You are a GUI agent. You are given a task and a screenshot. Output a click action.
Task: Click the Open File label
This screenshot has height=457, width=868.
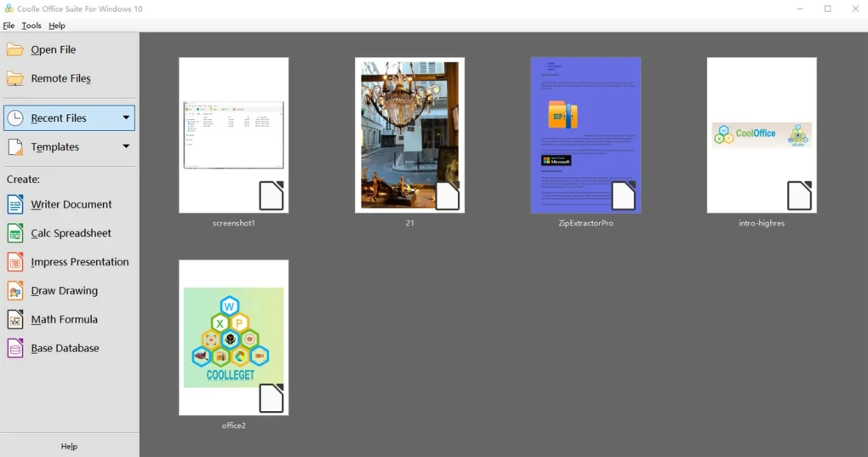coord(53,50)
